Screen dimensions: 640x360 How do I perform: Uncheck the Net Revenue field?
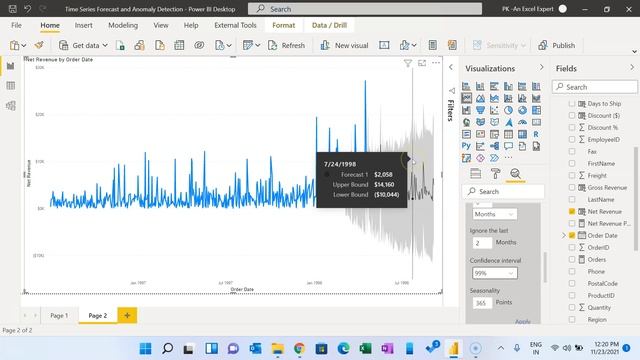(x=572, y=211)
